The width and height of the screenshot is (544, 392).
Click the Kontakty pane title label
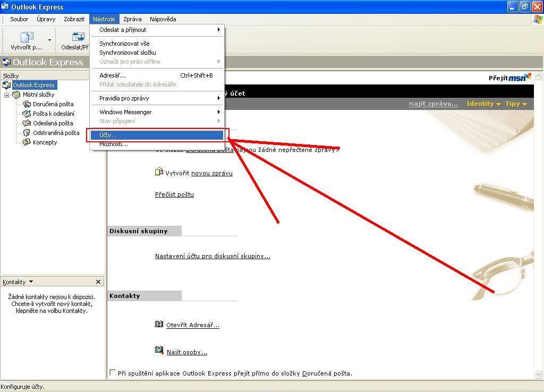click(14, 282)
